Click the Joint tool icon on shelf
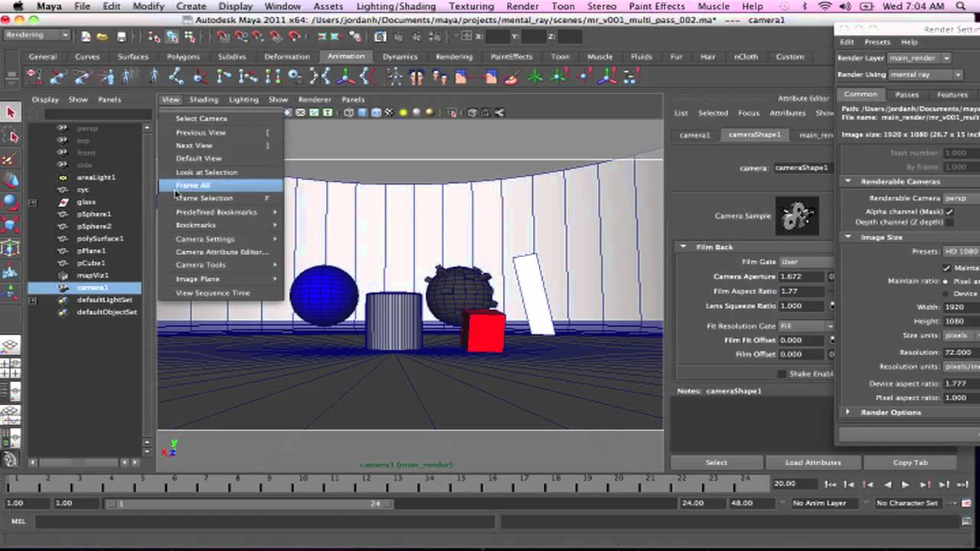This screenshot has width=980, height=551. (x=177, y=76)
